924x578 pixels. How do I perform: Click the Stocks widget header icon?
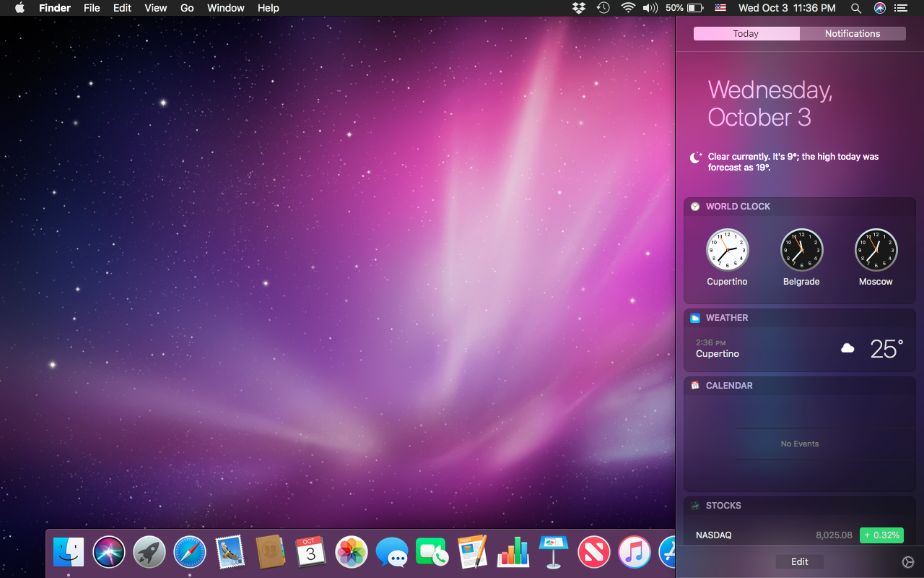695,506
